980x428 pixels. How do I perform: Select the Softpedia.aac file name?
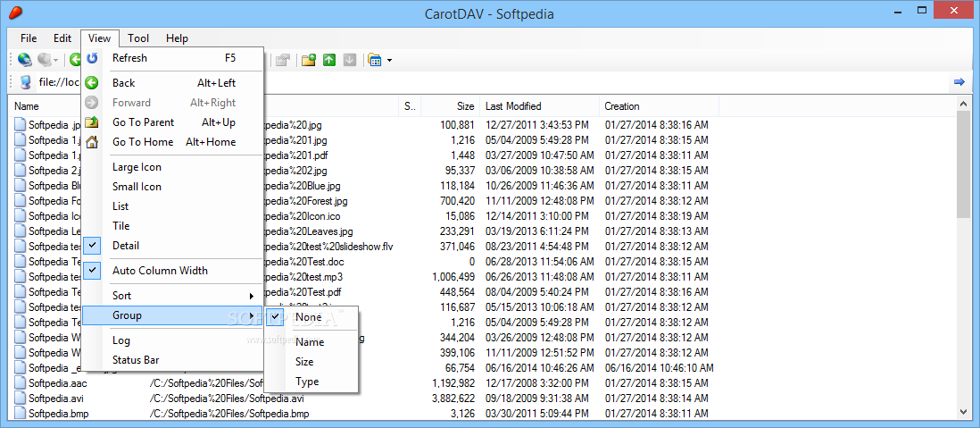tap(57, 383)
